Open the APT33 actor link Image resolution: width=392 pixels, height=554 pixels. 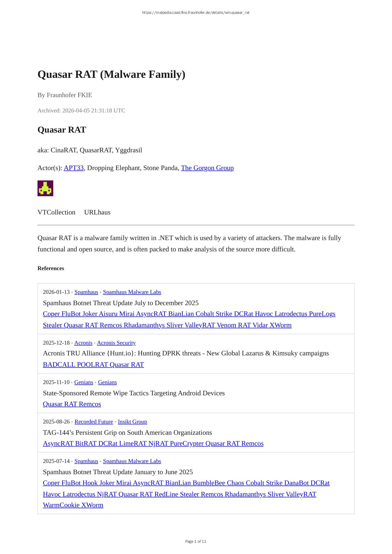(x=74, y=168)
